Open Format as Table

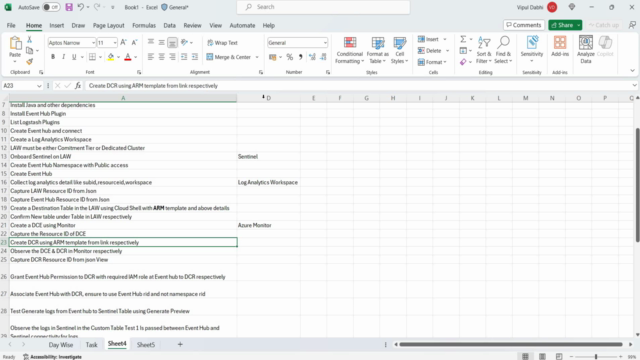(x=378, y=50)
